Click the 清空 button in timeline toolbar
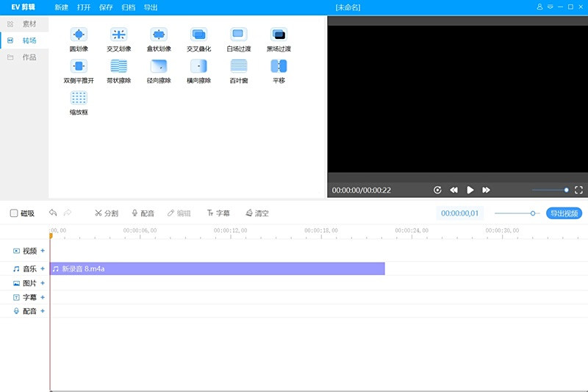This screenshot has width=588, height=392. coord(257,213)
